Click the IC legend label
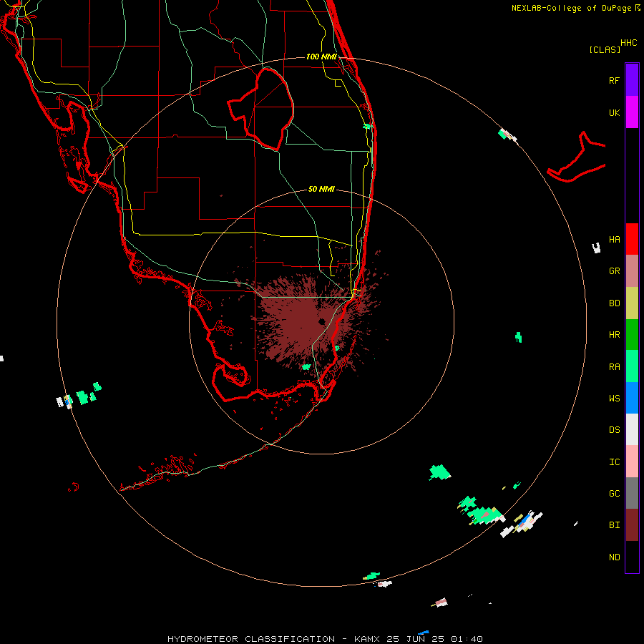Viewport: 644px width, 644px height. pyautogui.click(x=614, y=462)
